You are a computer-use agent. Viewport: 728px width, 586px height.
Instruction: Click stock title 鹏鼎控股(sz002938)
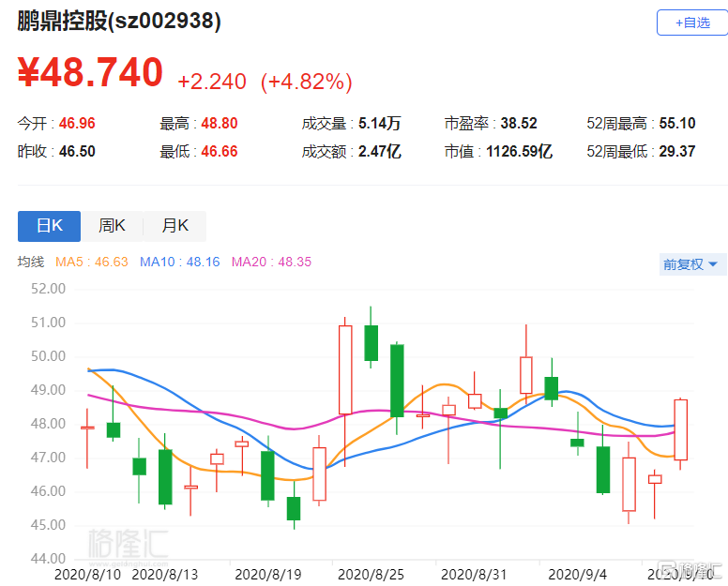119,21
